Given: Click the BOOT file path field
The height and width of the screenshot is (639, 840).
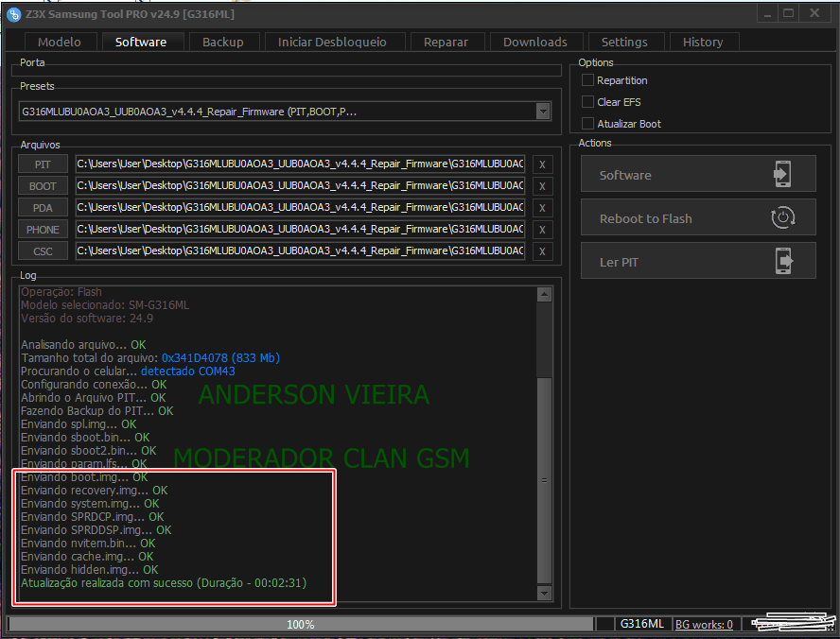Looking at the screenshot, I should pos(300,185).
